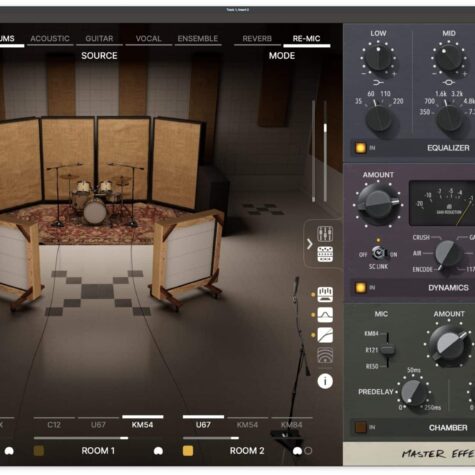Open the mixer faders view icon
475x475 pixels.
point(325,234)
